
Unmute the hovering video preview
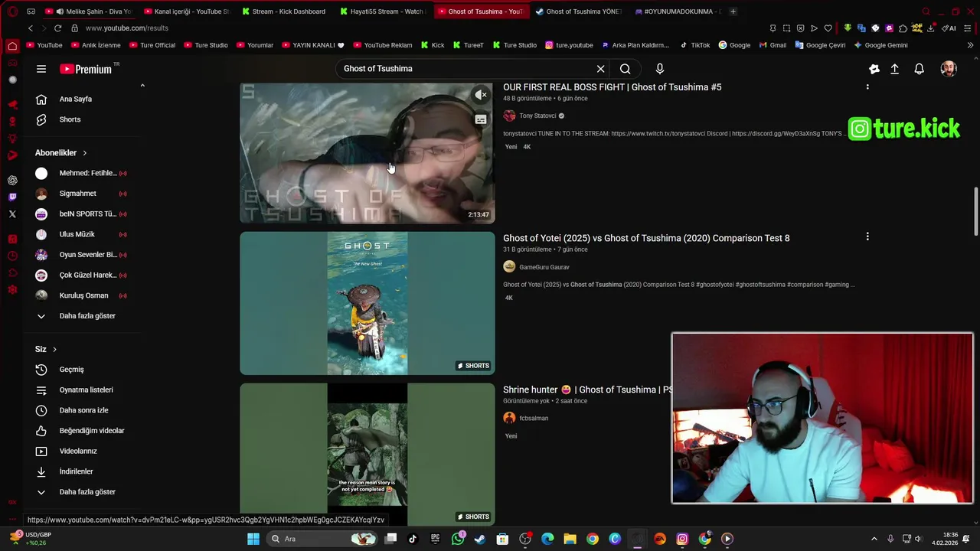(481, 95)
